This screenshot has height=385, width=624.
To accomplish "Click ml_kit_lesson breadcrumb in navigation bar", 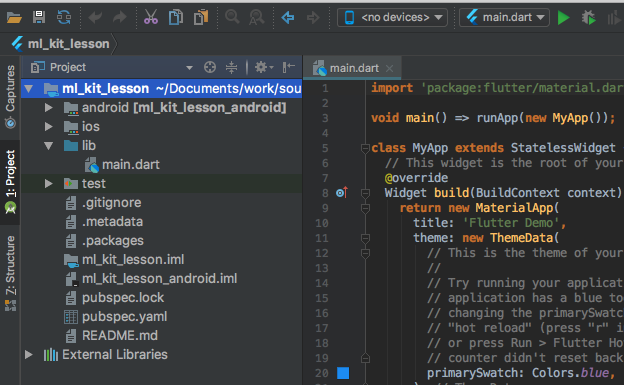I will pyautogui.click(x=68, y=44).
